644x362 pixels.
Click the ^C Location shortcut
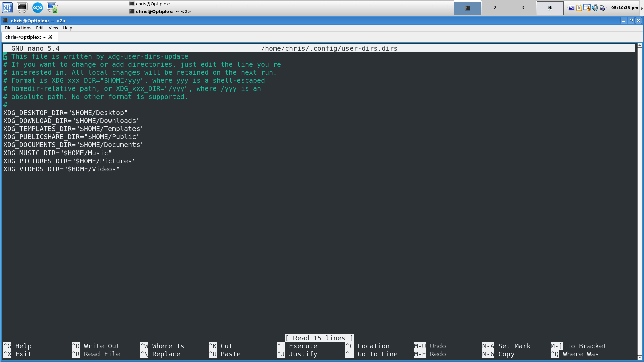coord(368,346)
